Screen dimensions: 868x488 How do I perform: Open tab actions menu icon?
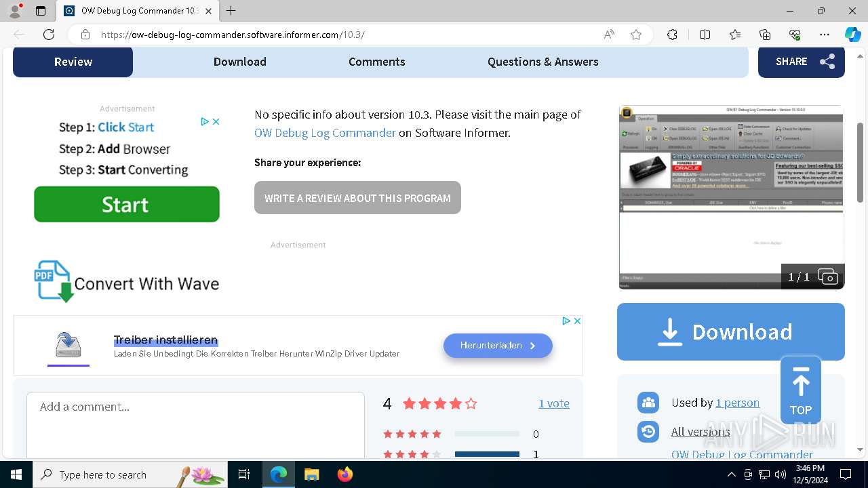[41, 11]
